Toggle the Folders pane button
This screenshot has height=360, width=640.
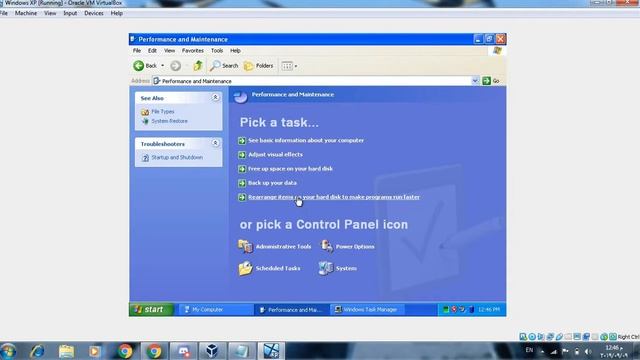[258, 66]
